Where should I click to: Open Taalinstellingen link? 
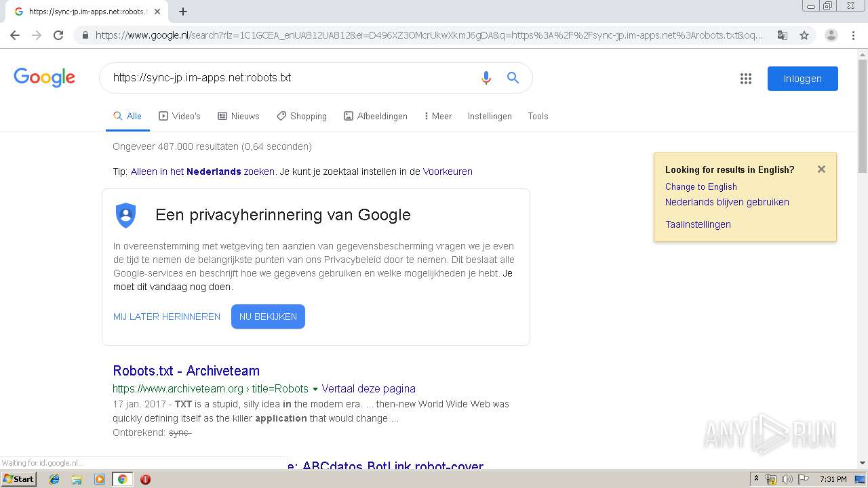pyautogui.click(x=698, y=224)
